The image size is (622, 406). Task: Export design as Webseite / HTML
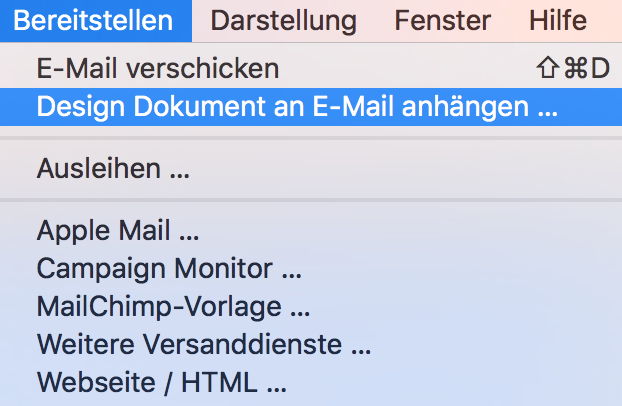(x=311, y=383)
